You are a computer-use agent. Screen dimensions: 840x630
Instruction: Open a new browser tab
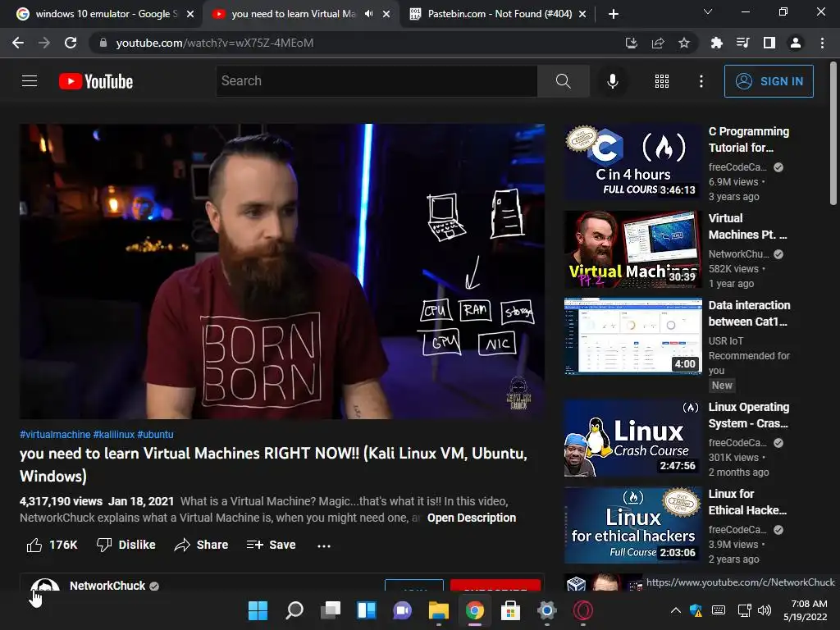click(x=614, y=14)
